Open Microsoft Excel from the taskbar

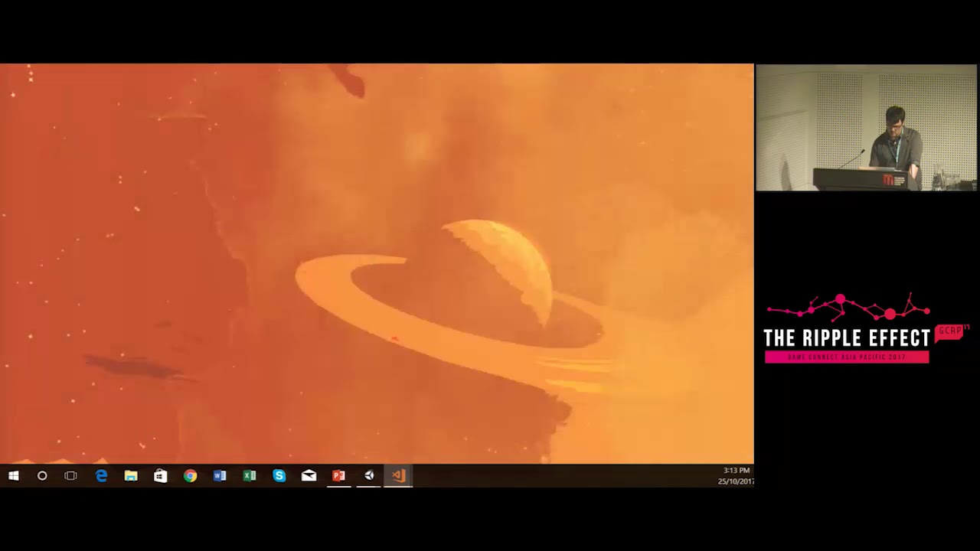tap(250, 476)
